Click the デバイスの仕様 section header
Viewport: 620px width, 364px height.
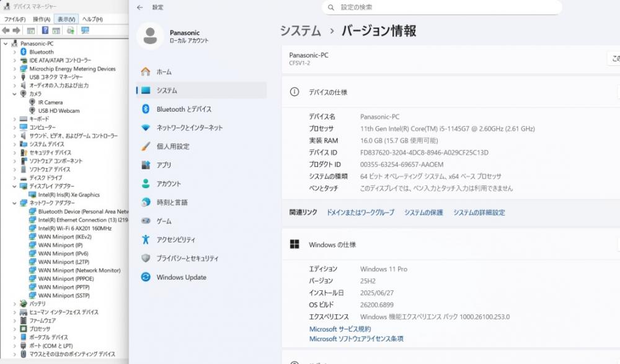click(x=451, y=92)
